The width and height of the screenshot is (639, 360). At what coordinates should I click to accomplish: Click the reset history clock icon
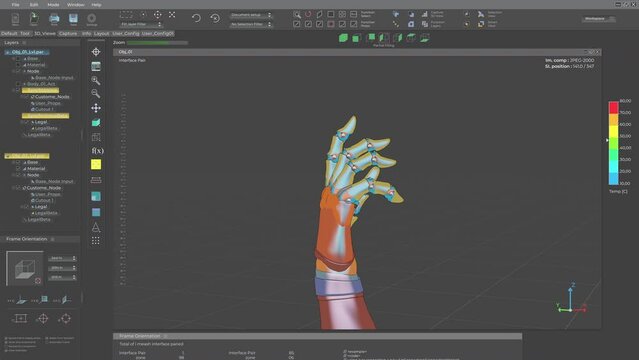pyautogui.click(x=215, y=18)
